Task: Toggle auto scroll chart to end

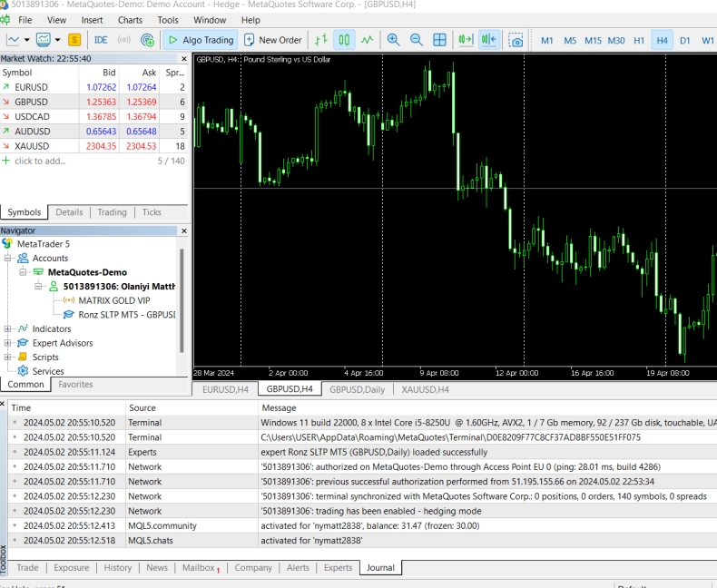Action: click(465, 40)
